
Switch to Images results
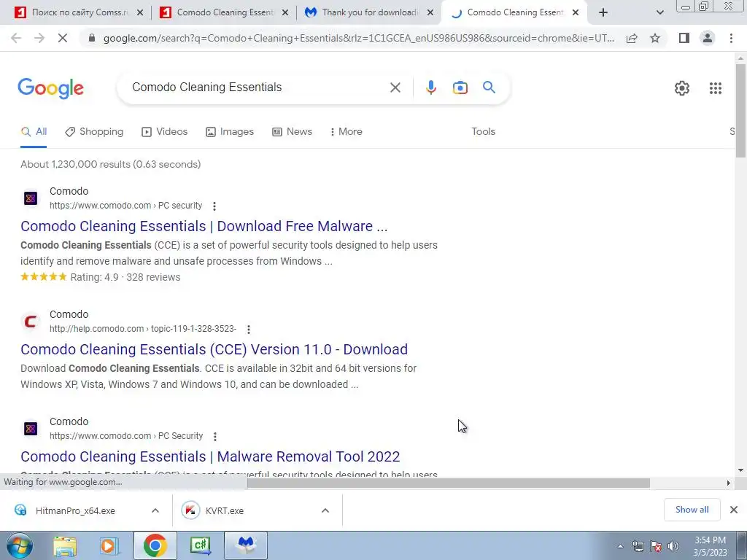(230, 132)
